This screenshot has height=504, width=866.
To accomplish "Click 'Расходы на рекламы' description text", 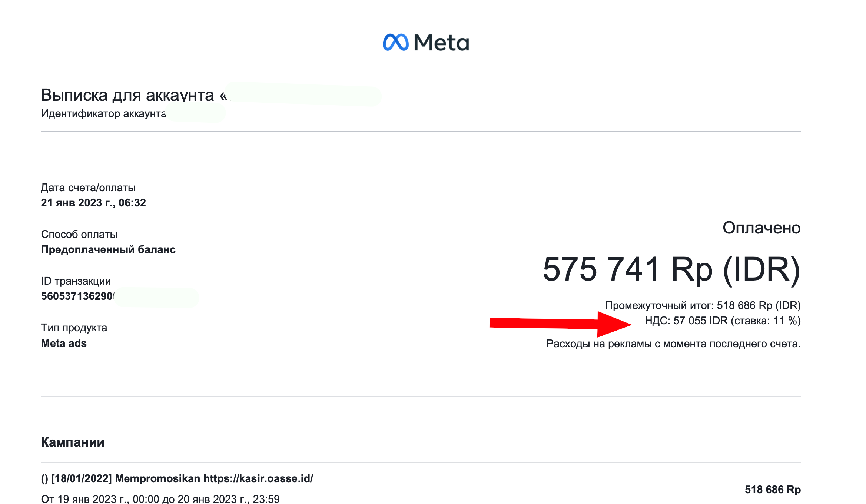I will pos(673,344).
